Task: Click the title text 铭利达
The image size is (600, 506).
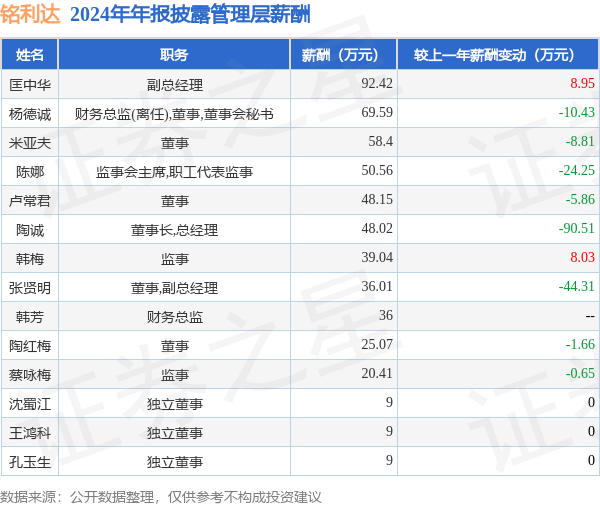Action: click(30, 14)
